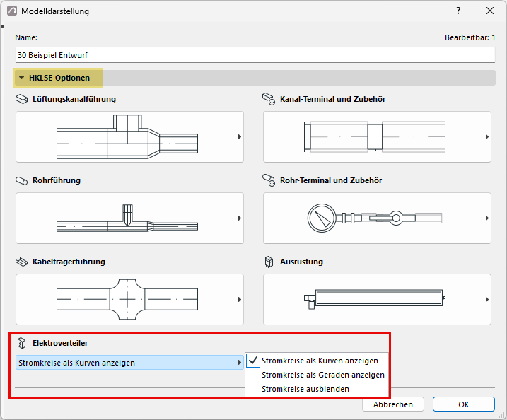Open the help question mark button
The width and height of the screenshot is (507, 420).
458,11
